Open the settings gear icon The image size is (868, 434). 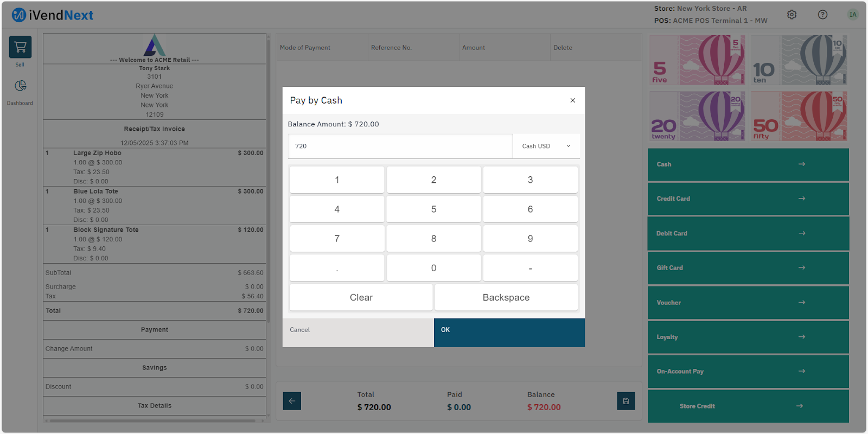point(792,15)
